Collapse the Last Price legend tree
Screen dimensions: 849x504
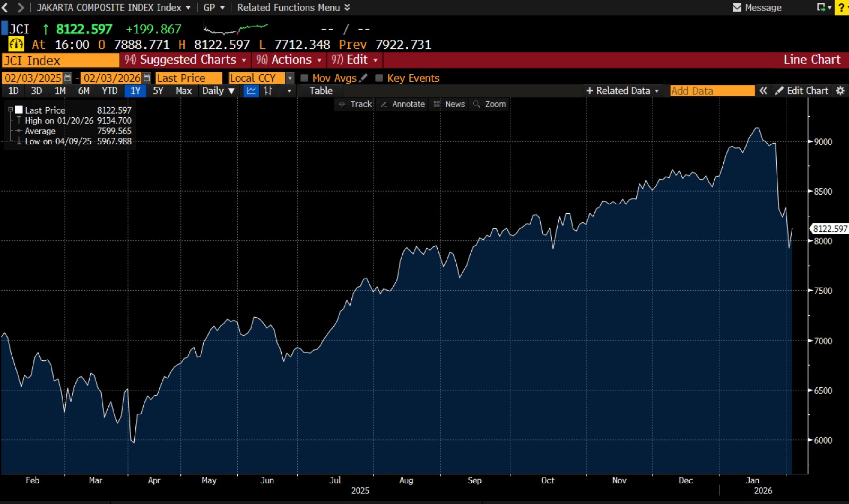(10, 110)
